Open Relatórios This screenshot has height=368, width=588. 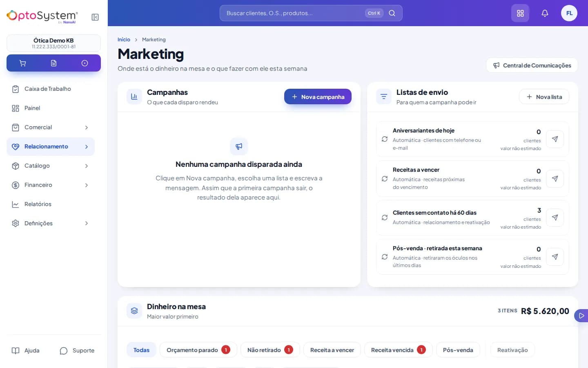[51, 204]
